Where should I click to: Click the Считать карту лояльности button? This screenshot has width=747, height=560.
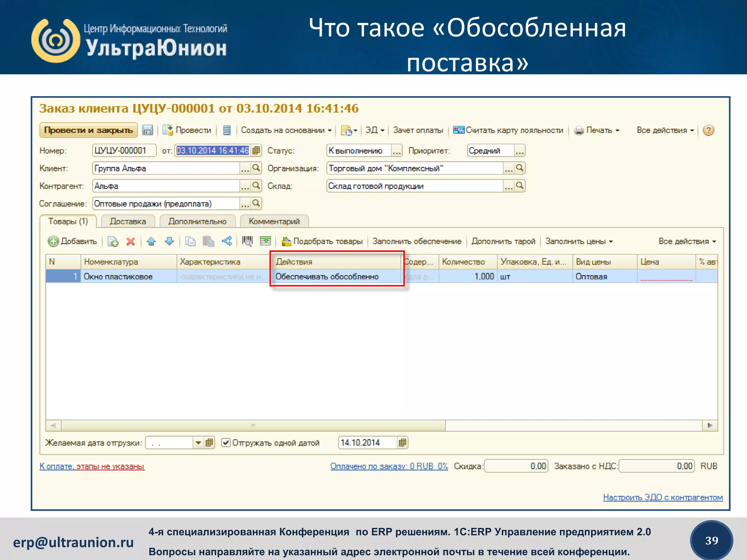(x=508, y=130)
